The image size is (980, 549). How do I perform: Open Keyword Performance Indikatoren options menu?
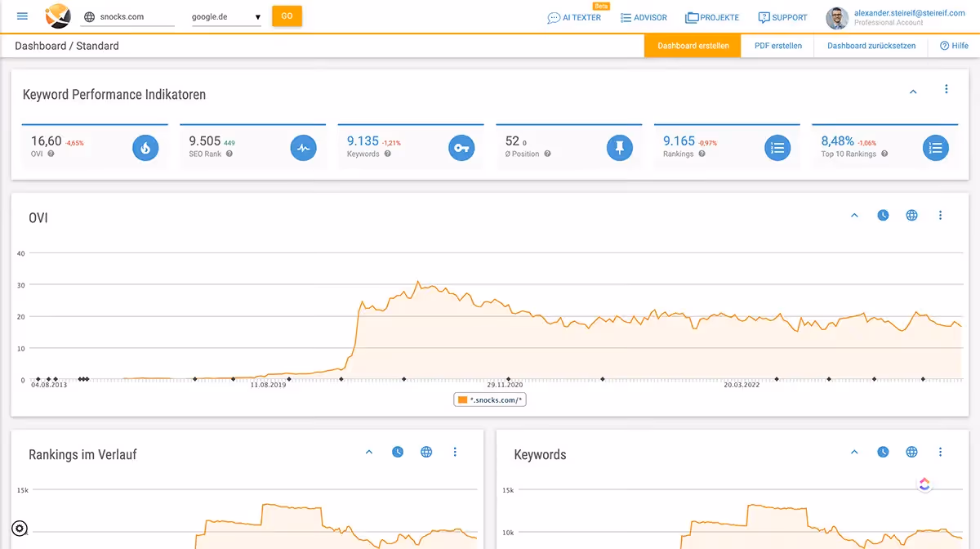947,89
